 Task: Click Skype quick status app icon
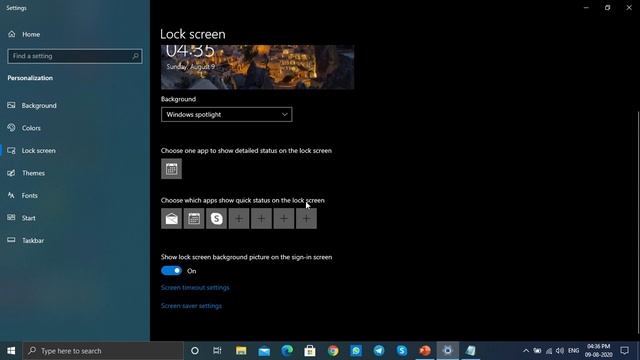pos(216,218)
